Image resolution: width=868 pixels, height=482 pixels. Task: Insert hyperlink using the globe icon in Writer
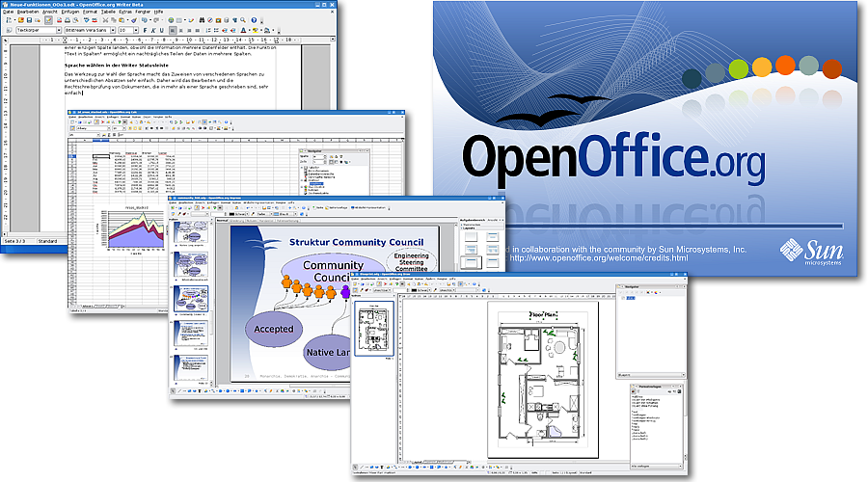(170, 20)
